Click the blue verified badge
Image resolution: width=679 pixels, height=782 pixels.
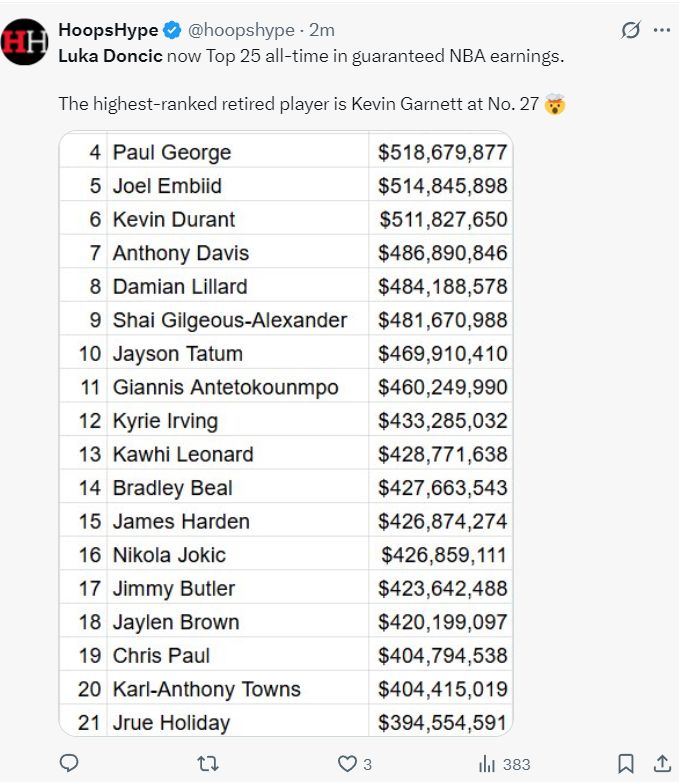point(171,30)
